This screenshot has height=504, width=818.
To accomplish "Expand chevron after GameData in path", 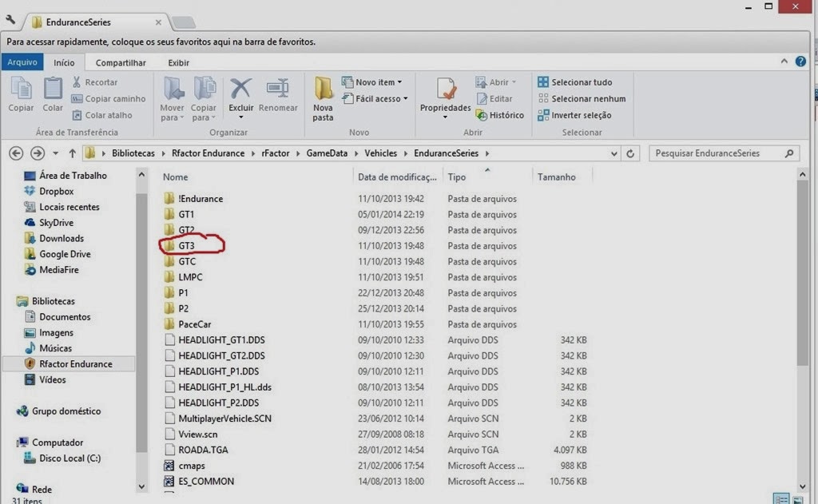I will point(355,153).
